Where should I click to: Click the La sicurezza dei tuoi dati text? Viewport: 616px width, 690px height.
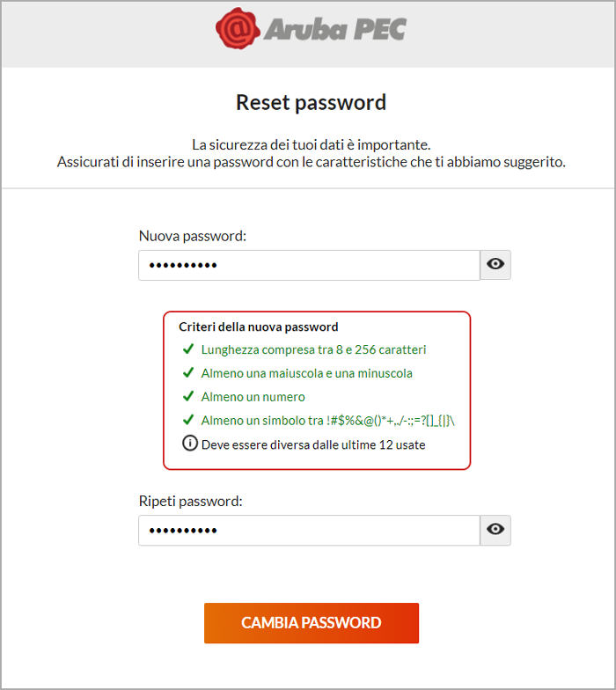[x=311, y=144]
